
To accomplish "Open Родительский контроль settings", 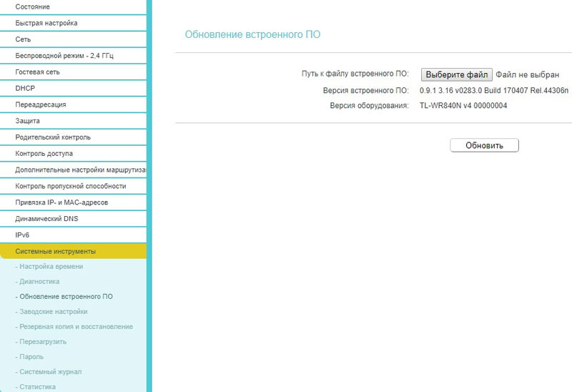I will coord(73,137).
